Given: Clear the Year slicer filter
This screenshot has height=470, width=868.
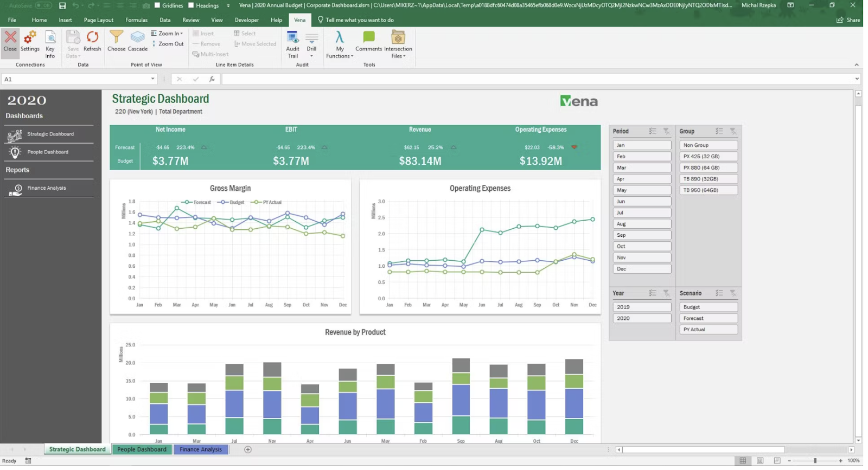Looking at the screenshot, I should coord(666,293).
